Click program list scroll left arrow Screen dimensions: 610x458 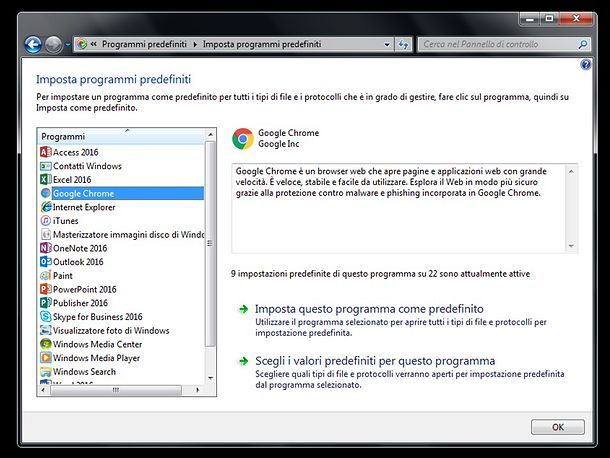(43, 390)
